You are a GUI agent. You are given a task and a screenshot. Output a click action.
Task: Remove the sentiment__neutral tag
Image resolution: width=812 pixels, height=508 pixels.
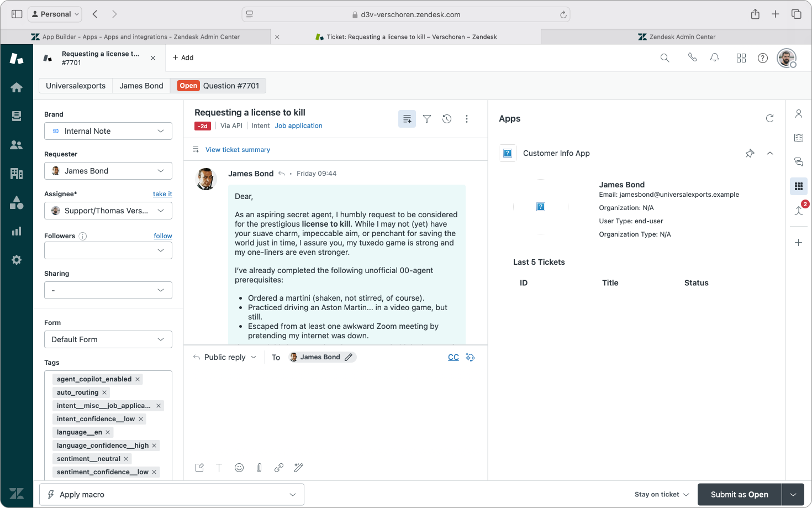point(126,459)
